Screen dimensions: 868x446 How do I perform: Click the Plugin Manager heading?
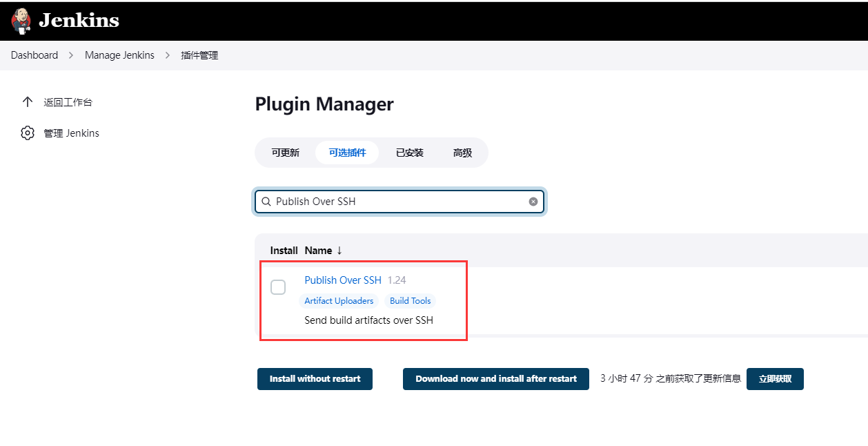[x=324, y=104]
